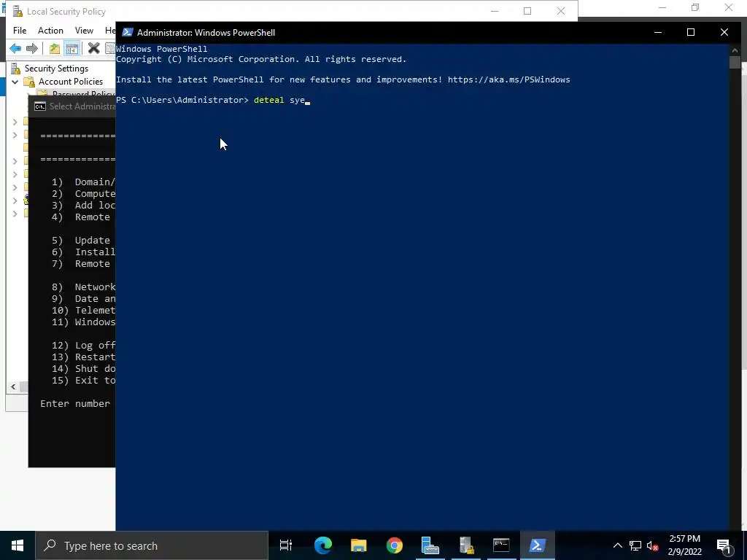
Task: Click the Command Prompt title bar icon
Action: click(x=40, y=106)
